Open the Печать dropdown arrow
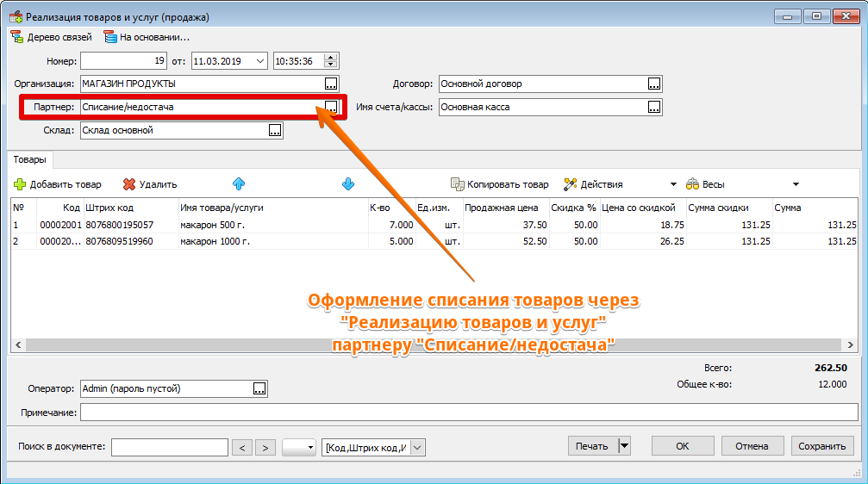This screenshot has width=868, height=484. click(x=624, y=446)
